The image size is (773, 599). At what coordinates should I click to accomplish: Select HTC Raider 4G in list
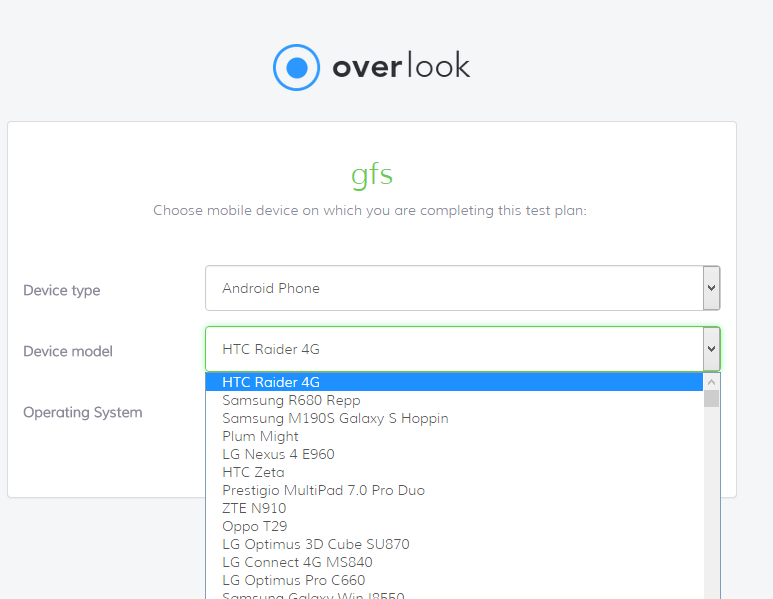[x=454, y=382]
